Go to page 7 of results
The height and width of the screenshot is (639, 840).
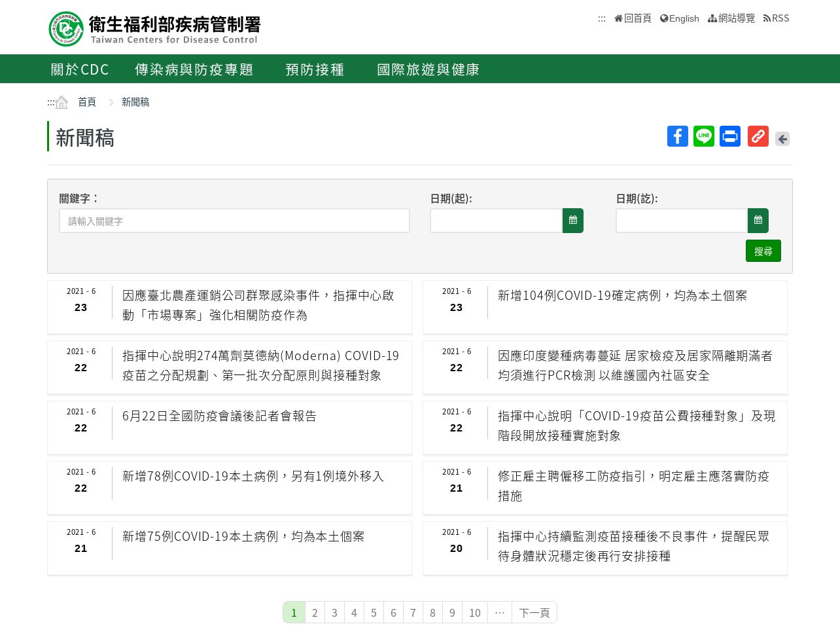(413, 612)
